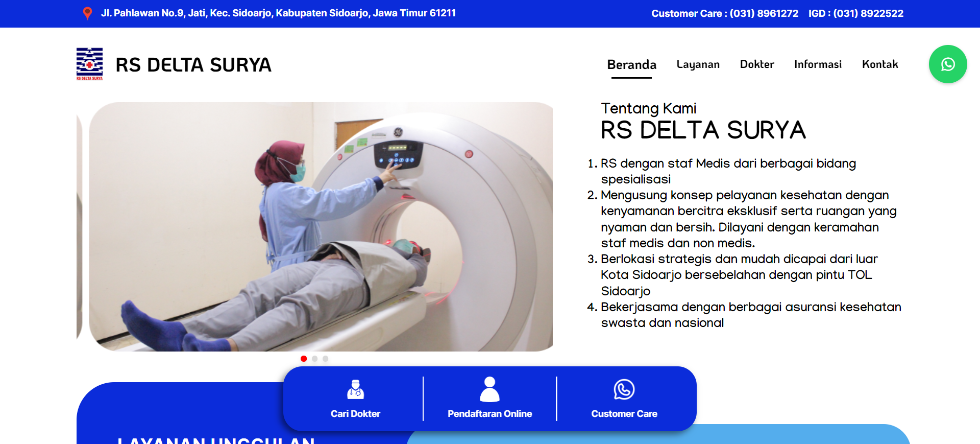This screenshot has width=980, height=444.
Task: Click the Tentang Kami heading
Action: (648, 108)
